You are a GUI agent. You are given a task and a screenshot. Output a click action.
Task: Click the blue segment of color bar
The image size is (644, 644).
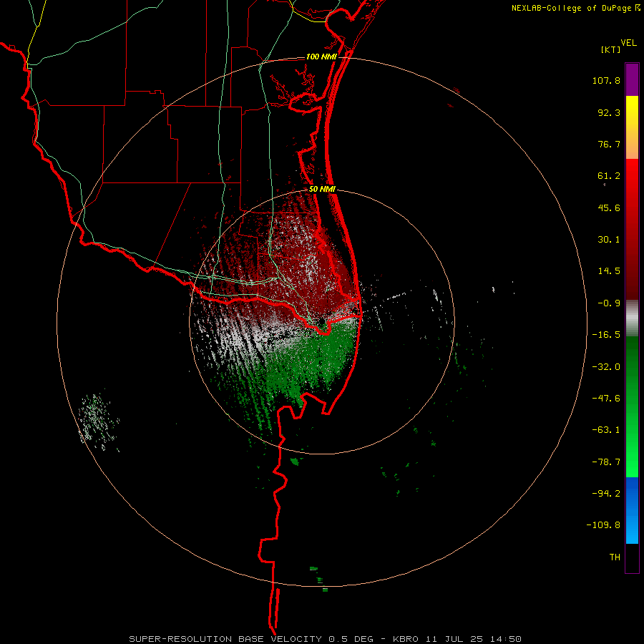click(x=632, y=510)
